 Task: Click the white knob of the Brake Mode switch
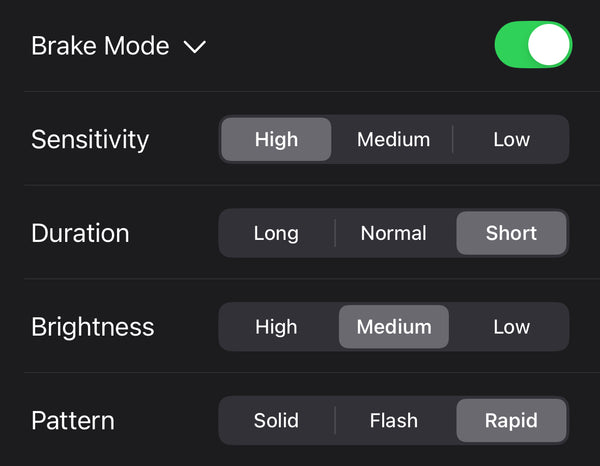pyautogui.click(x=549, y=46)
